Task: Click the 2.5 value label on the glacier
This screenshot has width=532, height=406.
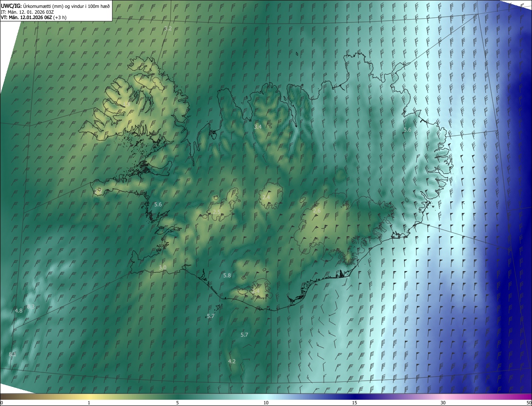Action: (217, 212)
